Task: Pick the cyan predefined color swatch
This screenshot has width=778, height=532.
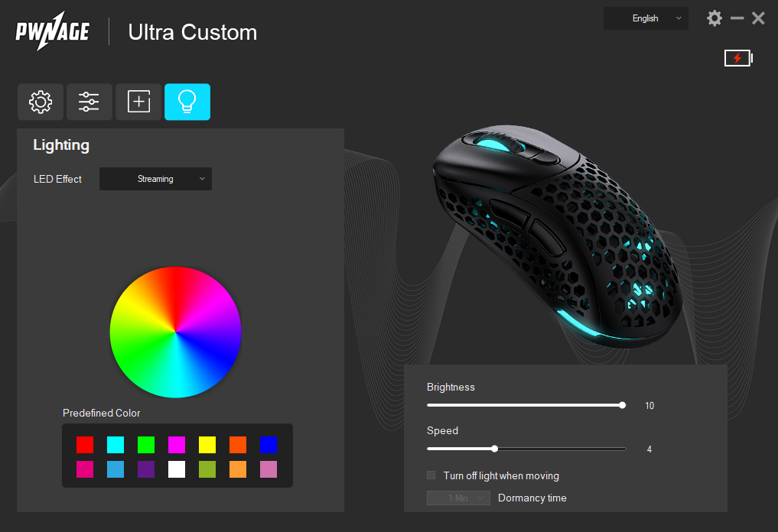Action: [116, 445]
